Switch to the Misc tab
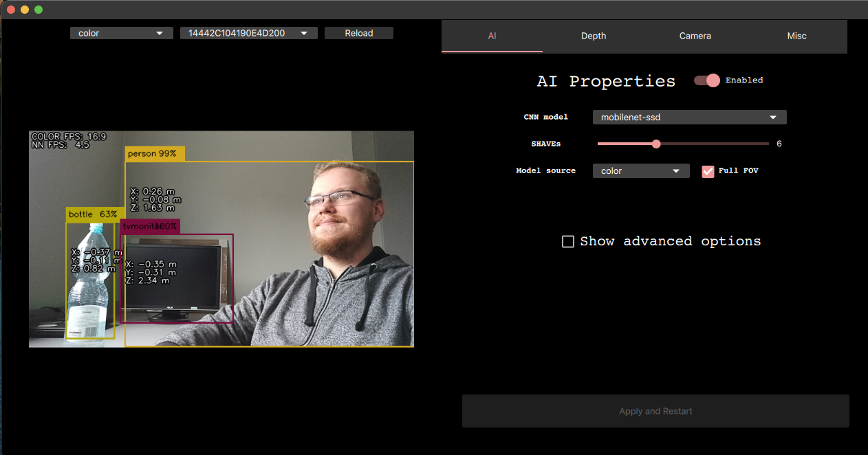This screenshot has height=455, width=868. click(796, 36)
